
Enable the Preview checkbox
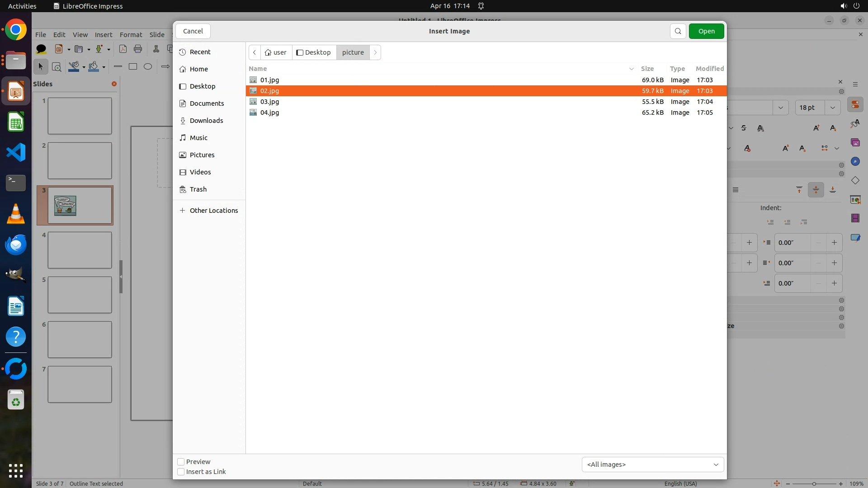(181, 462)
